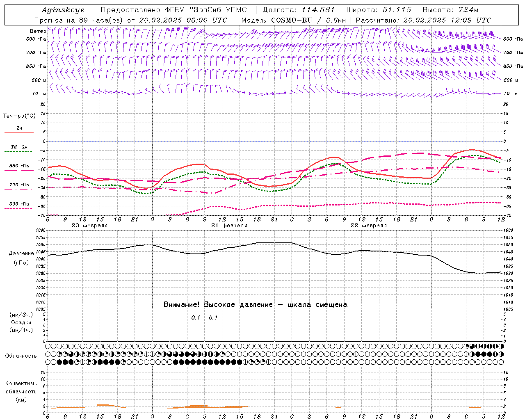Click the left 500 гПа wind level label
525x420 pixels.
pos(36,39)
